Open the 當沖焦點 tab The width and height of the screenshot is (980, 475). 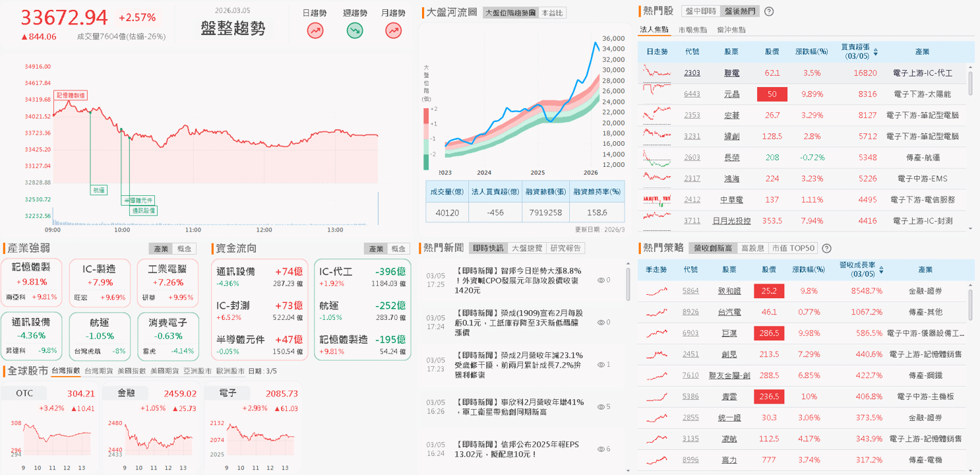[x=731, y=30]
